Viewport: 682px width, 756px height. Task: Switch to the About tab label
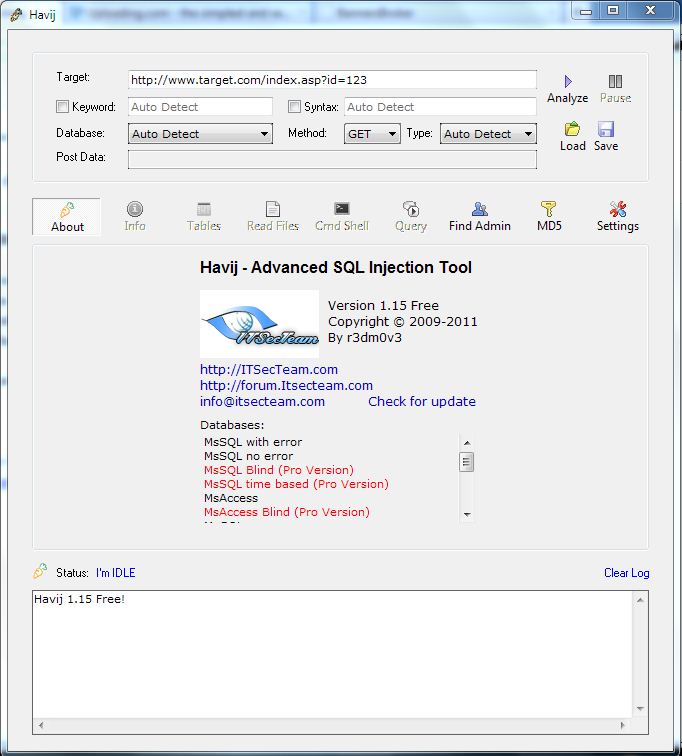point(67,227)
